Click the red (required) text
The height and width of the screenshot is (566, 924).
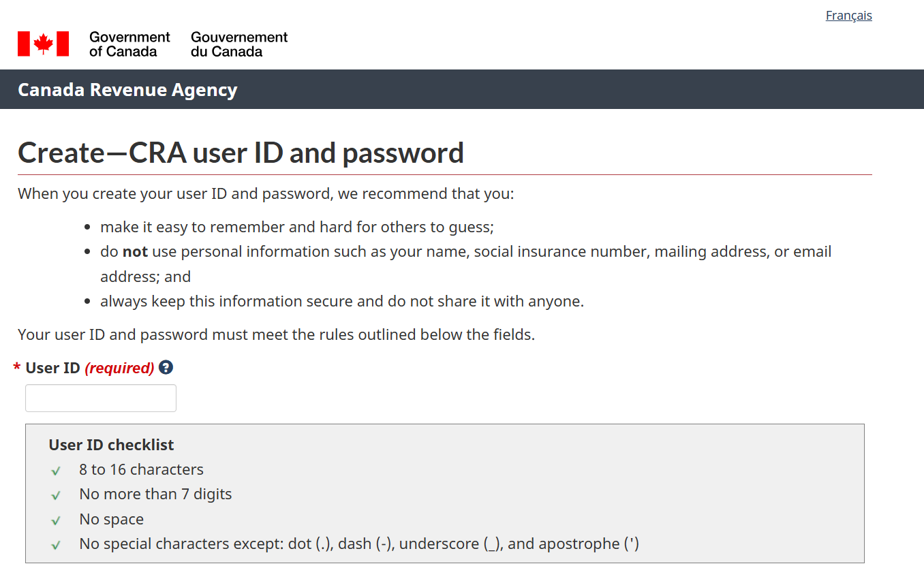pos(119,368)
